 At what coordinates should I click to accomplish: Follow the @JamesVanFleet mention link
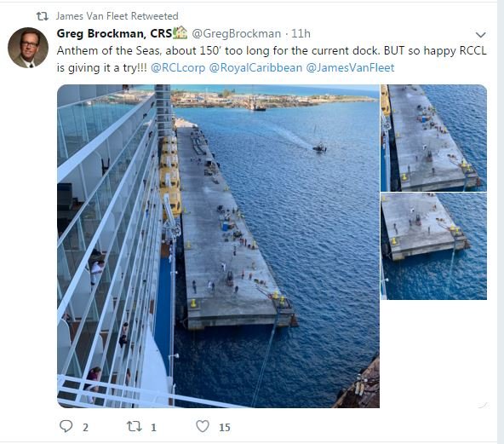coord(350,68)
